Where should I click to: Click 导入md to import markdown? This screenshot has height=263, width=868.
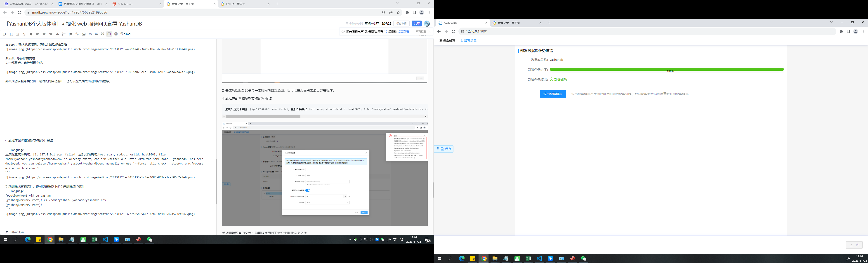pos(125,34)
